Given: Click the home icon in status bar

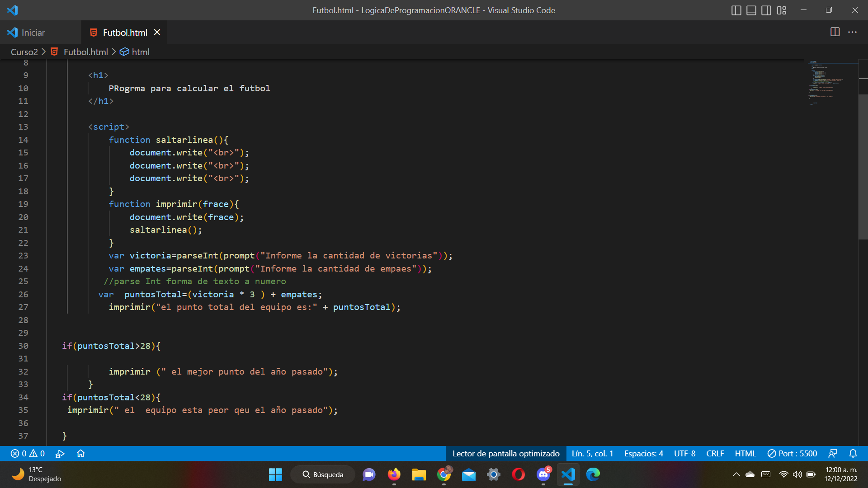Looking at the screenshot, I should 80,454.
